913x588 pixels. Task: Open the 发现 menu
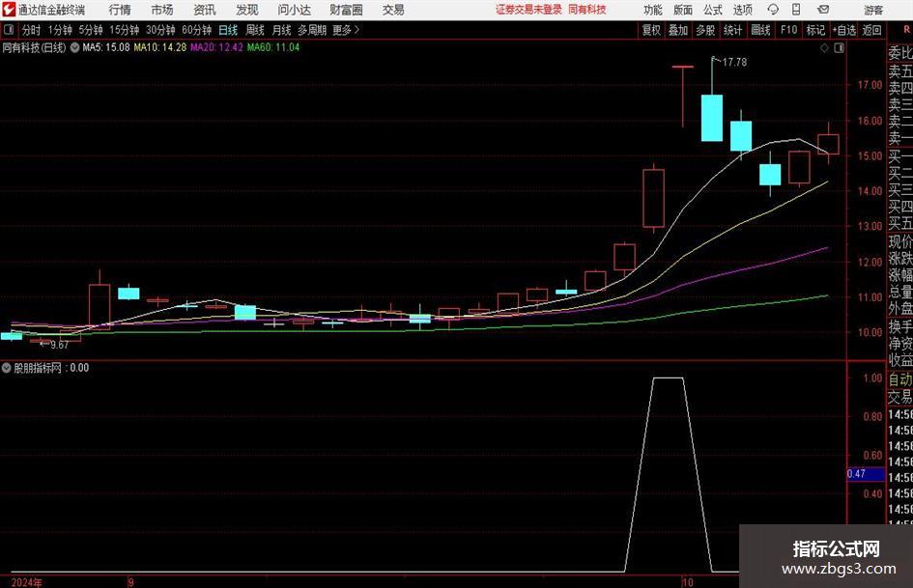coord(247,10)
